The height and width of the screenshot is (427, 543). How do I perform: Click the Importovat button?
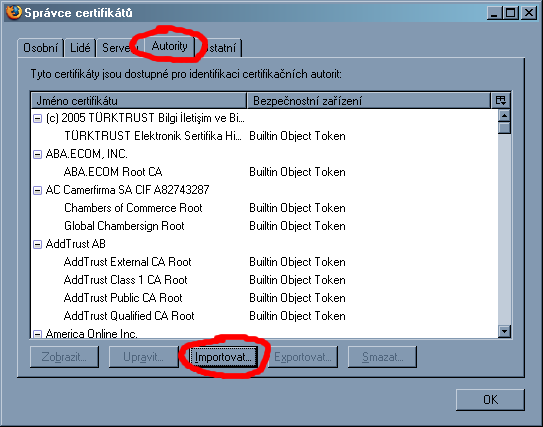tap(223, 357)
